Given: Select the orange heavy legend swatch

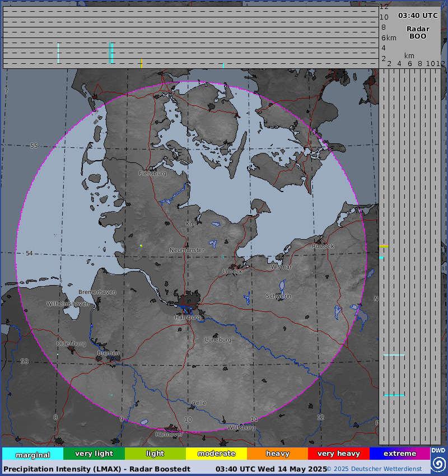Looking at the screenshot, I should (x=277, y=454).
